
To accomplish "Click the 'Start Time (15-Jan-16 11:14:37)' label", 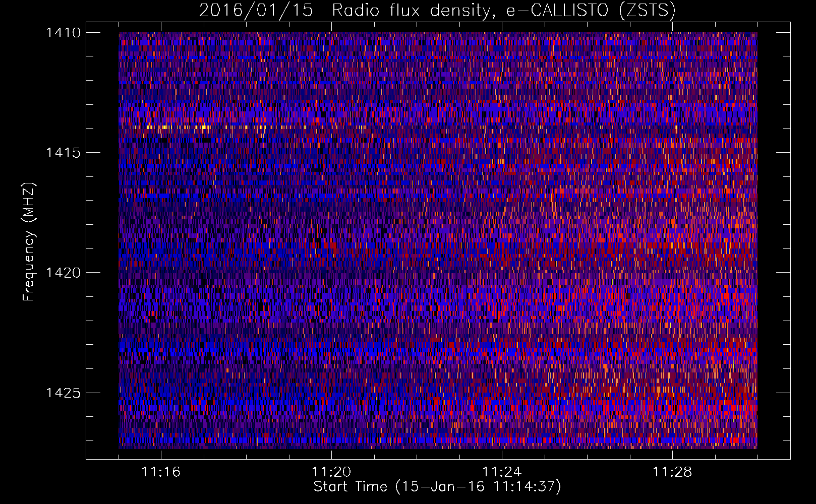I will click(437, 487).
